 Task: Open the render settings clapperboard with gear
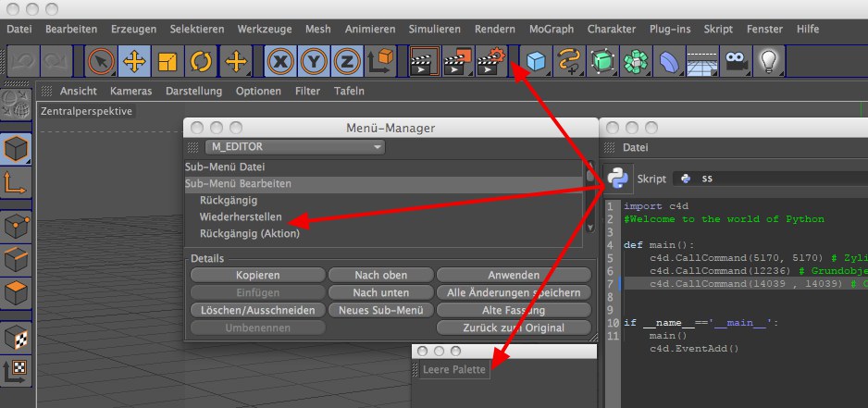491,63
